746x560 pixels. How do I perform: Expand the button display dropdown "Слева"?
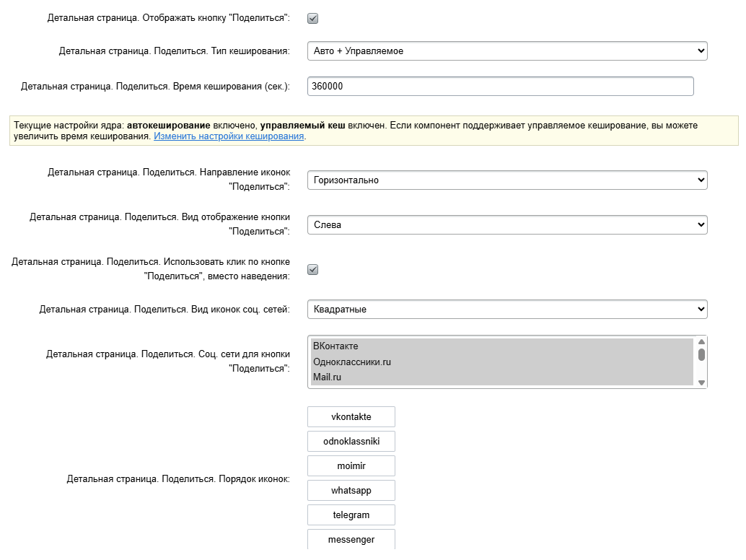pyautogui.click(x=506, y=225)
